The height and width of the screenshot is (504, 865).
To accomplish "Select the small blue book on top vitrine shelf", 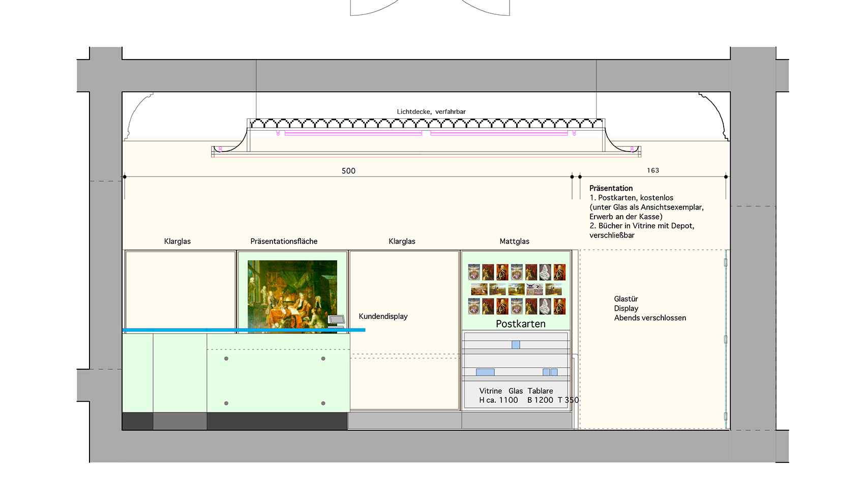I will (x=516, y=345).
